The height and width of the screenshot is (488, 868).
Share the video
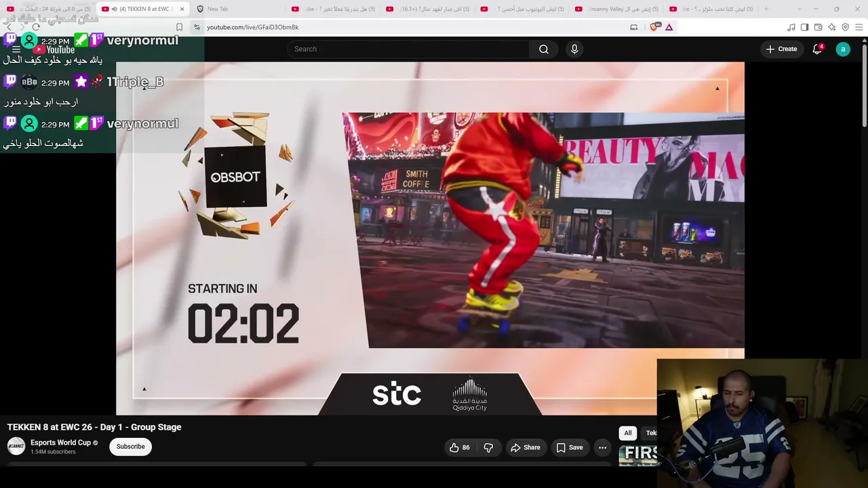pyautogui.click(x=526, y=447)
